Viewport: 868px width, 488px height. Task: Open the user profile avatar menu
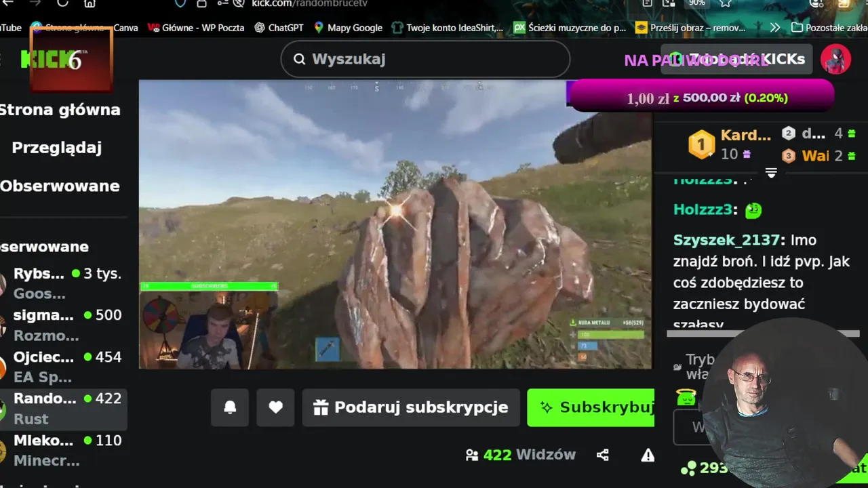click(x=835, y=60)
